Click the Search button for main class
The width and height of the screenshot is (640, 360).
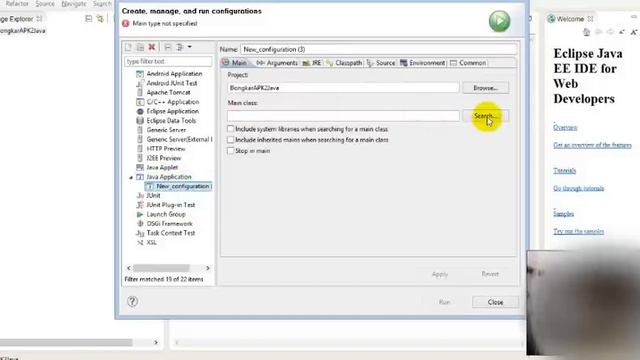[x=486, y=116]
